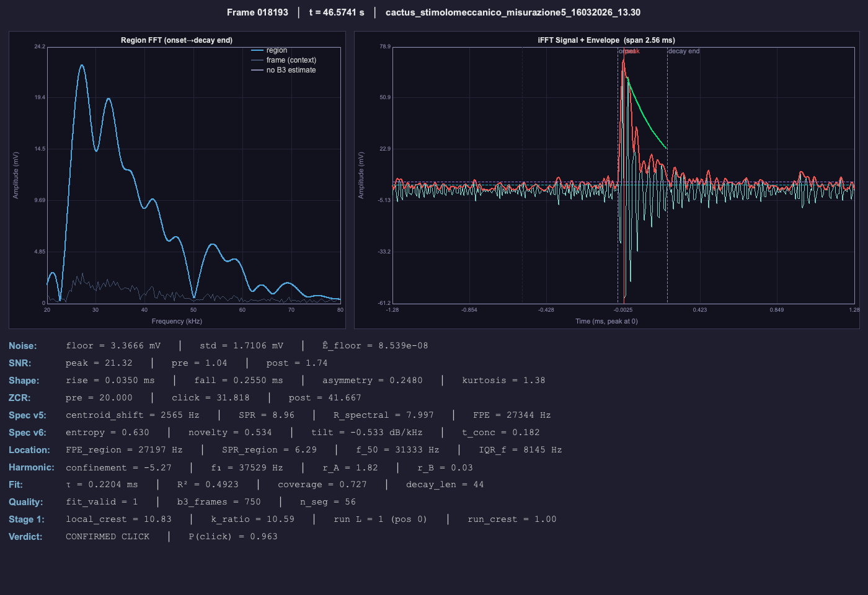
Task: Select the 'entropy = 0.630' value
Action: [108, 433]
